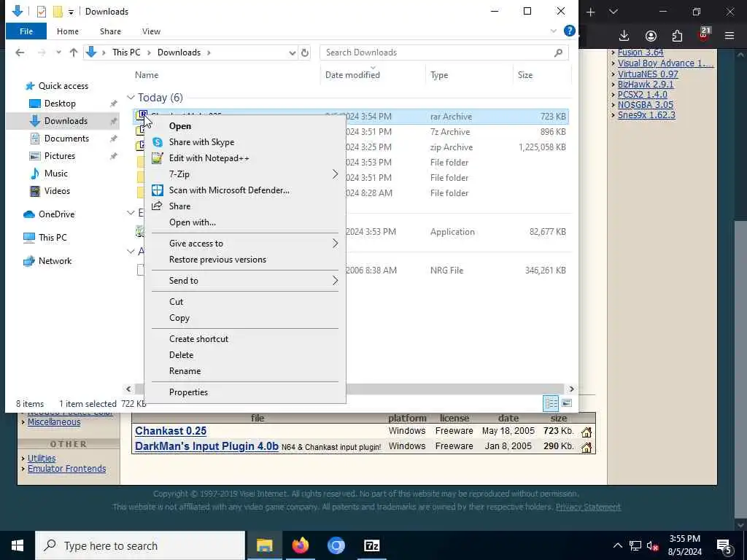Open BizHawk 2.9.1 link in browser
The image size is (747, 560).
(646, 85)
